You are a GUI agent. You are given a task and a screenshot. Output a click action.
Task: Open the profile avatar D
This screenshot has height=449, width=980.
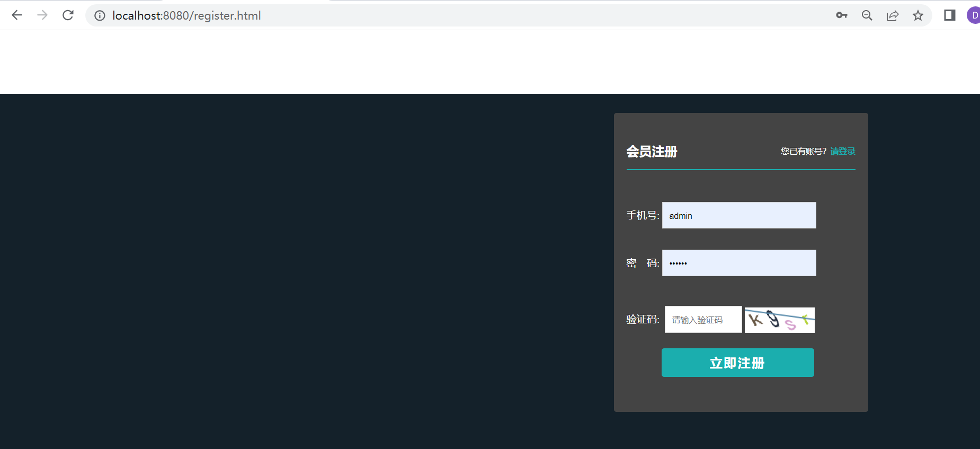point(974,15)
